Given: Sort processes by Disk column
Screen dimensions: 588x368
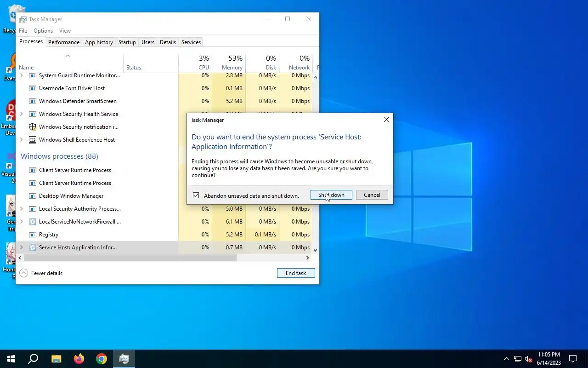Looking at the screenshot, I should click(262, 63).
